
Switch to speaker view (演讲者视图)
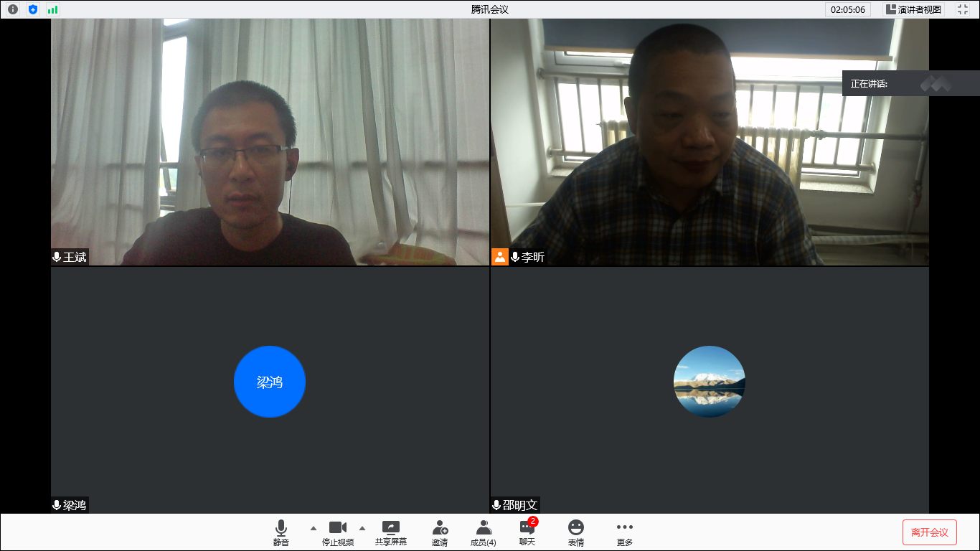pyautogui.click(x=913, y=9)
